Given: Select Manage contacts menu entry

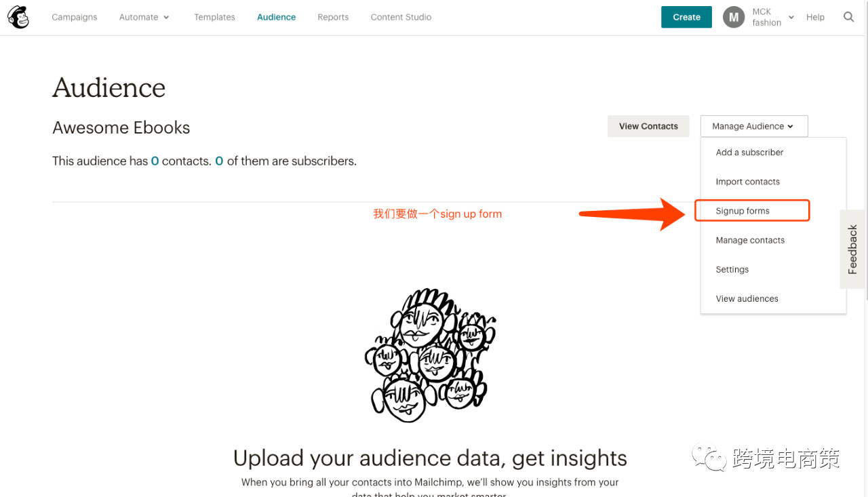Looking at the screenshot, I should [x=750, y=240].
